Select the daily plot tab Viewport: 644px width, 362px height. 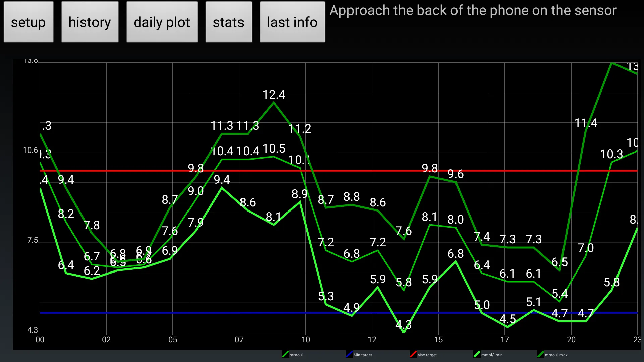click(x=162, y=22)
